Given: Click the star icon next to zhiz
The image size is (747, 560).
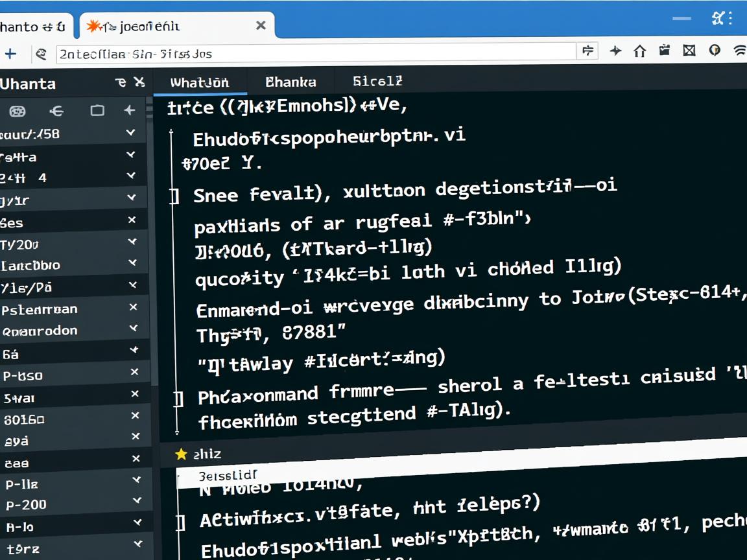Looking at the screenshot, I should [180, 454].
